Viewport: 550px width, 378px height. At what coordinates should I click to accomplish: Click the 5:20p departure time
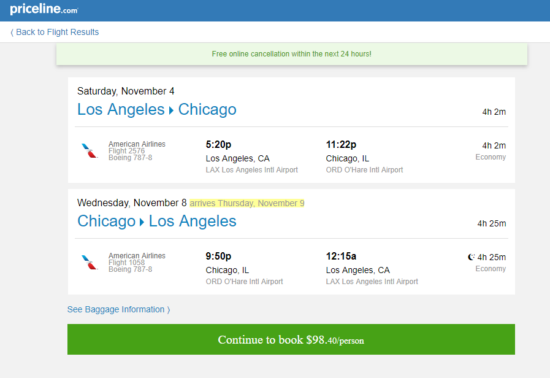click(218, 144)
